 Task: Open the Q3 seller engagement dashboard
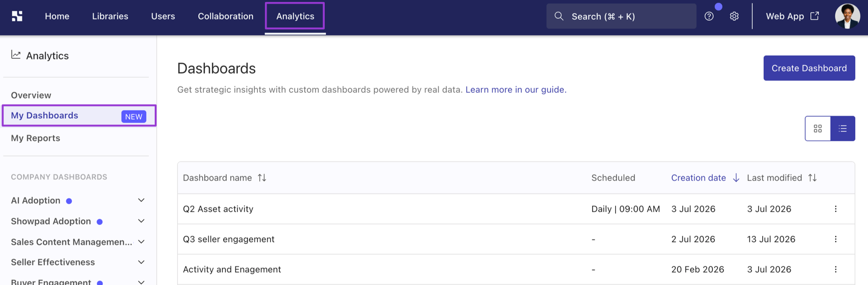point(228,239)
